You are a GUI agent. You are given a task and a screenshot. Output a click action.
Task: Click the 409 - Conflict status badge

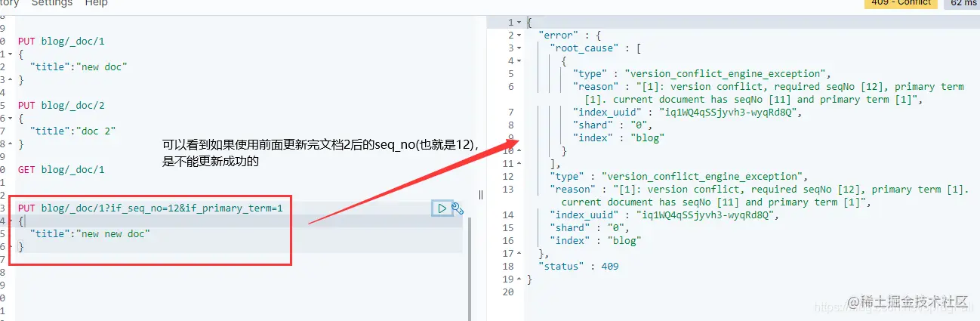pyautogui.click(x=901, y=3)
